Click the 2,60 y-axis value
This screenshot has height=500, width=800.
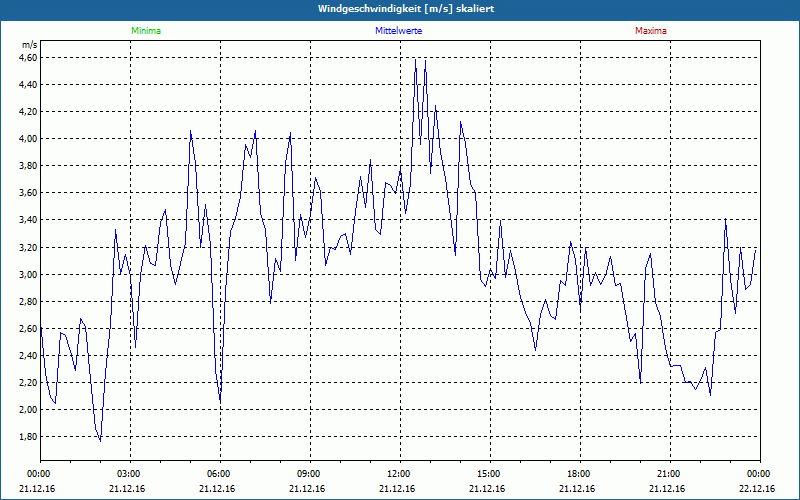pyautogui.click(x=29, y=329)
